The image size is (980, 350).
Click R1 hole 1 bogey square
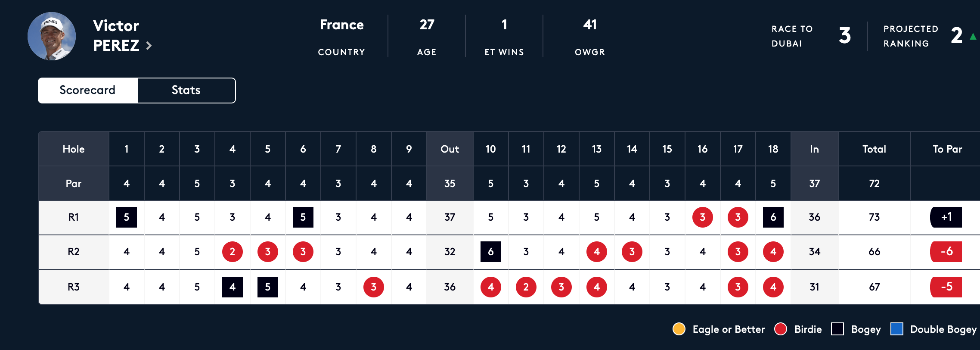pos(127,217)
